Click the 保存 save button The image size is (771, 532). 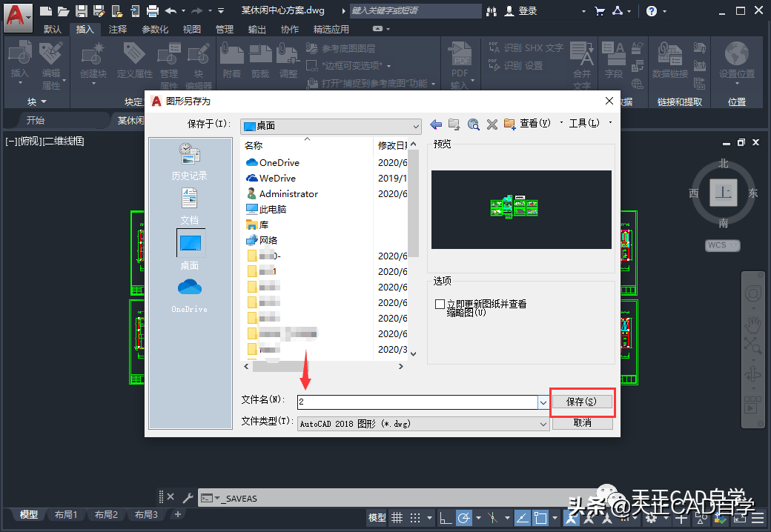pyautogui.click(x=582, y=402)
